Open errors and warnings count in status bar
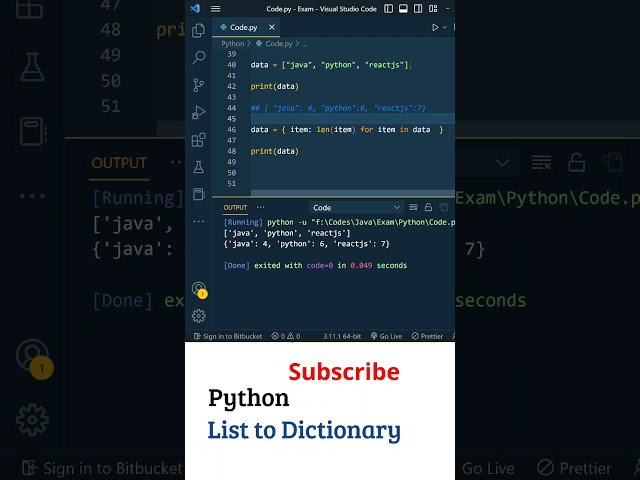The image size is (640, 480). tap(286, 336)
